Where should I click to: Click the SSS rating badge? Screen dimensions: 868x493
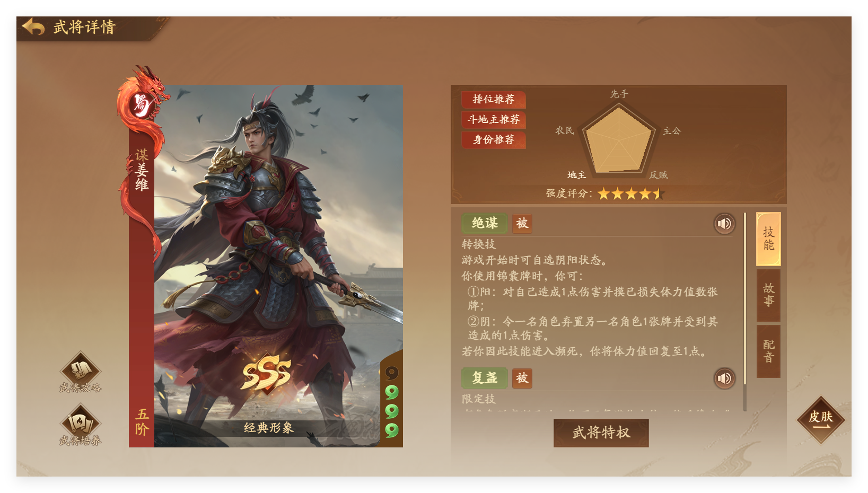(x=267, y=374)
